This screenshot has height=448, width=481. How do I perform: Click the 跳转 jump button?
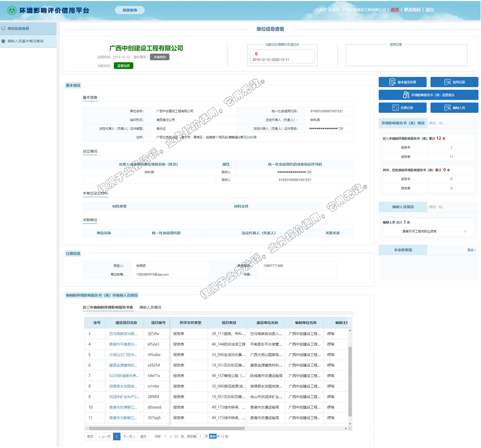point(213,436)
